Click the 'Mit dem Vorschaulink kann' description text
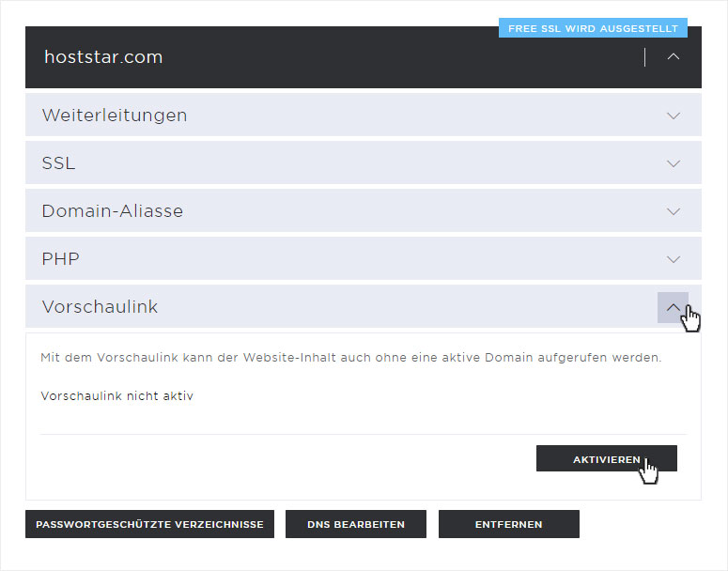 pos(350,358)
